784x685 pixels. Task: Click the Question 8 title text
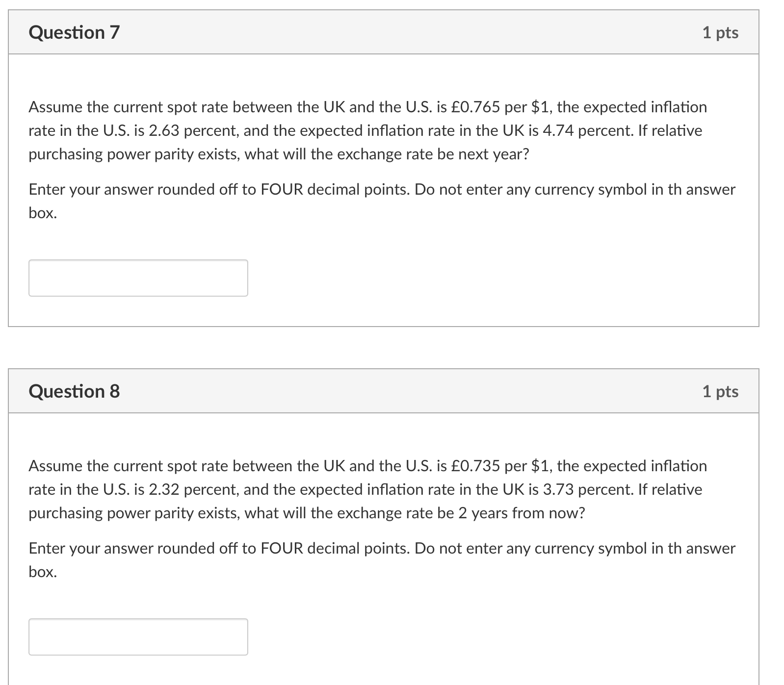tap(74, 391)
